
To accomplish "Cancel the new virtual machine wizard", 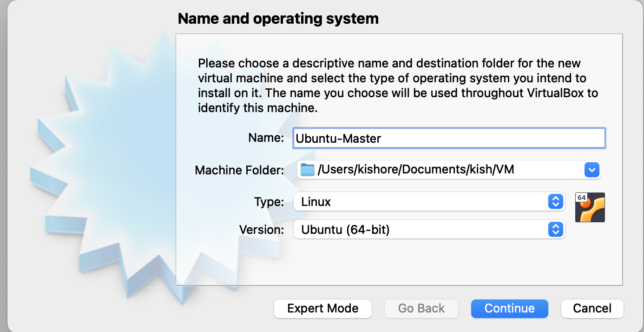I will (x=592, y=309).
